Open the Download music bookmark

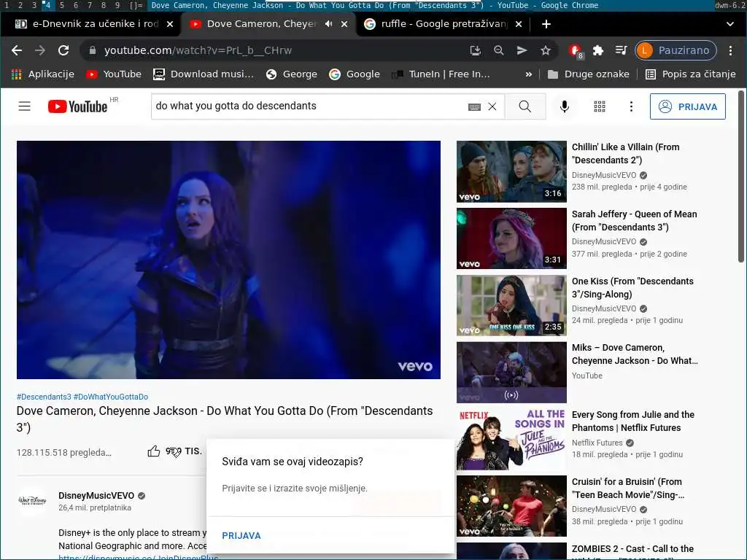click(204, 74)
